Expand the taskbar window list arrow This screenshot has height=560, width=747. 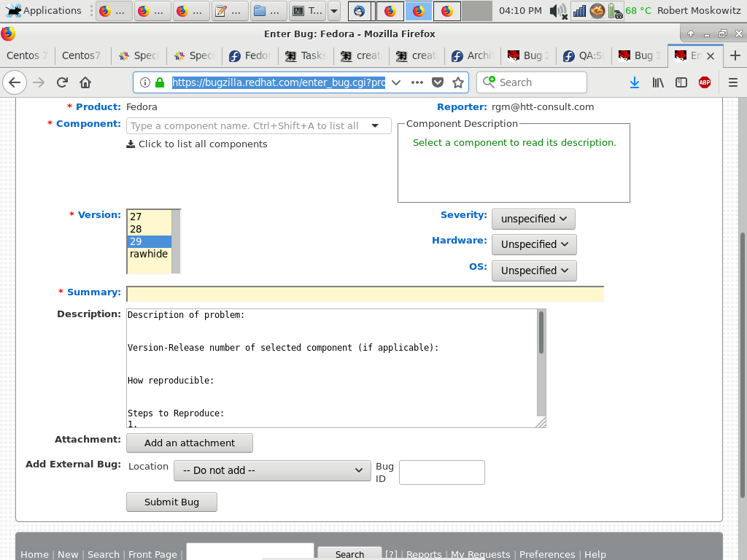pyautogui.click(x=334, y=10)
